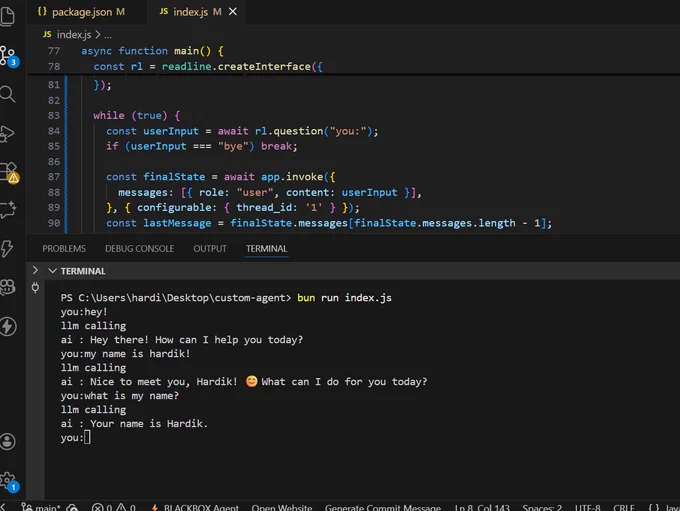
Task: Click Open Website in status bar
Action: pyautogui.click(x=281, y=508)
